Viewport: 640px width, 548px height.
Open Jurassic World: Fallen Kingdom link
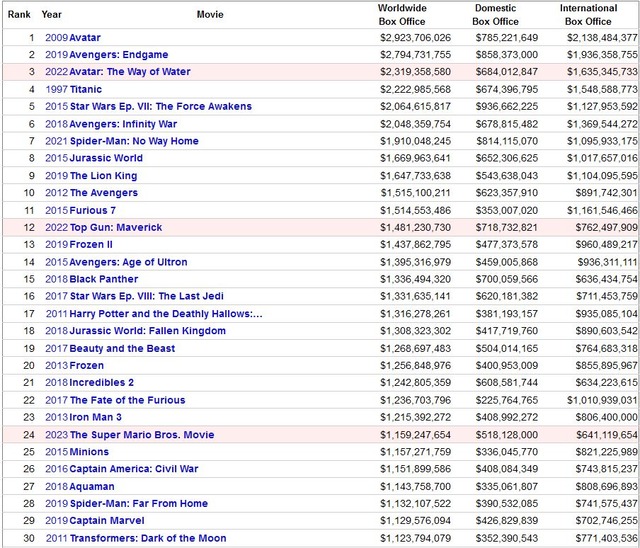pyautogui.click(x=148, y=331)
